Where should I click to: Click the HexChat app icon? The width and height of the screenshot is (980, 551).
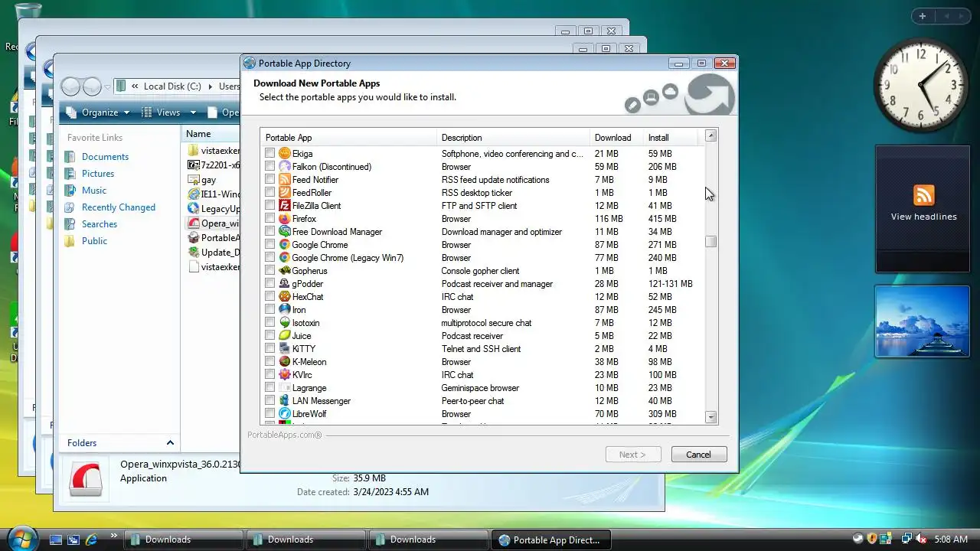click(x=285, y=297)
